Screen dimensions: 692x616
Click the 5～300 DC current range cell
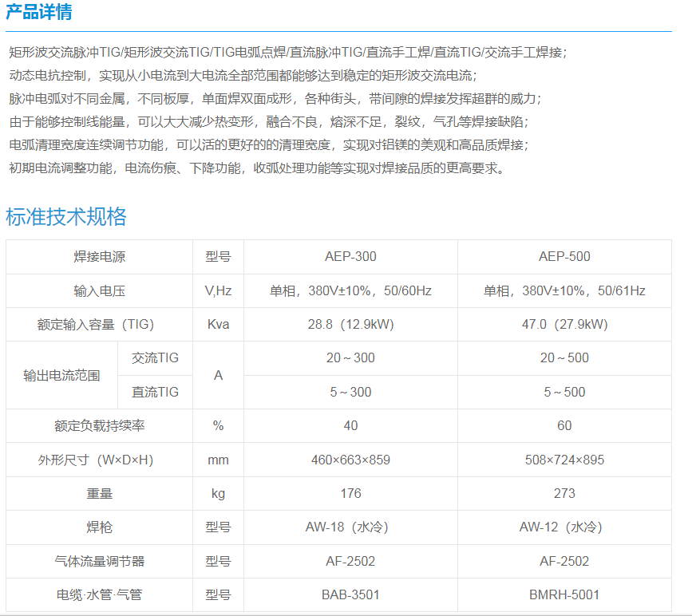(350, 392)
